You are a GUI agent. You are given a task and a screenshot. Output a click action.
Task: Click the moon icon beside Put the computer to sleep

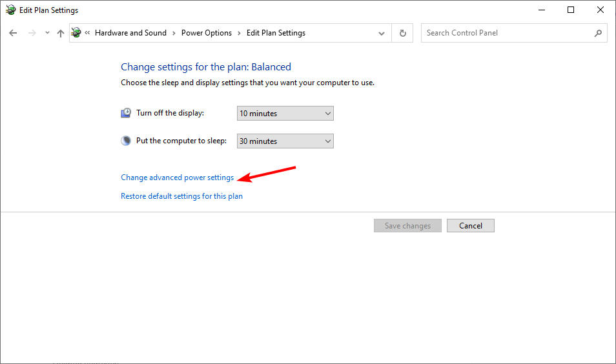(x=126, y=141)
